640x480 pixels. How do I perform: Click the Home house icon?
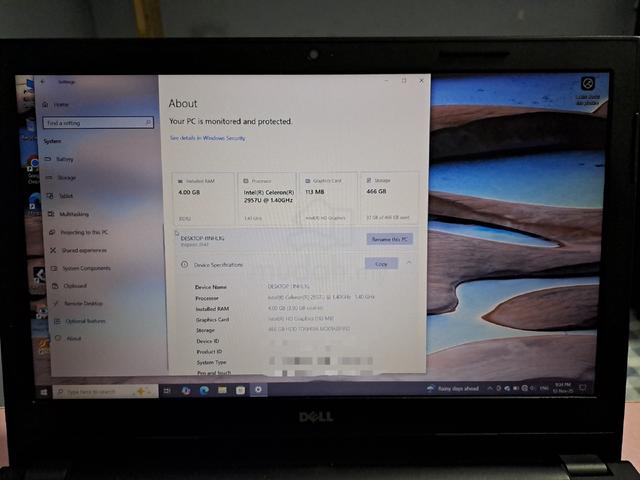45,105
